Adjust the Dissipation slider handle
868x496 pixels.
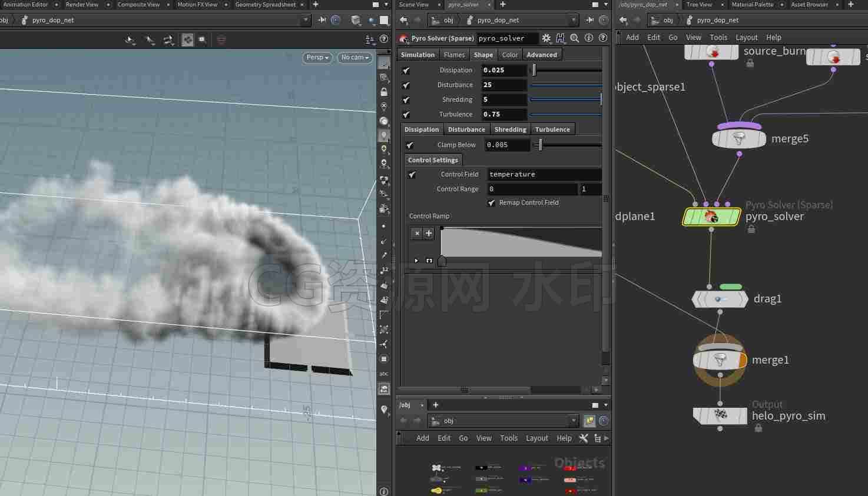click(x=534, y=71)
